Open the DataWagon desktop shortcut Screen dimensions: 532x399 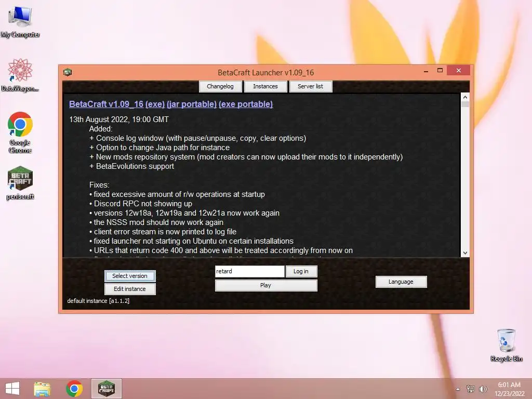20,75
